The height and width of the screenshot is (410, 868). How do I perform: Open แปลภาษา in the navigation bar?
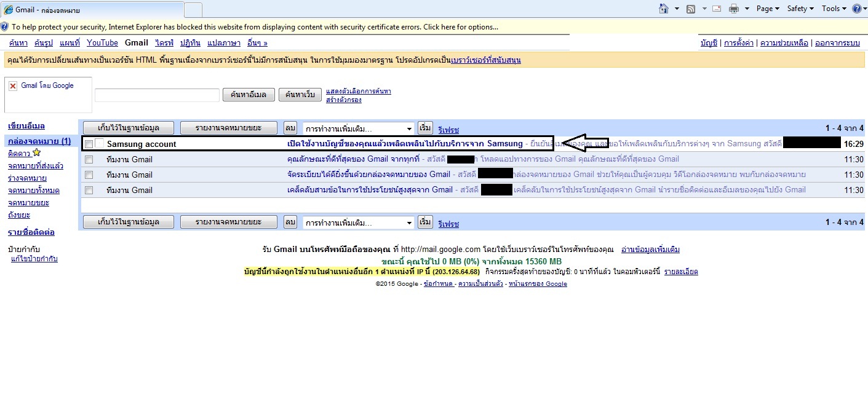(224, 43)
